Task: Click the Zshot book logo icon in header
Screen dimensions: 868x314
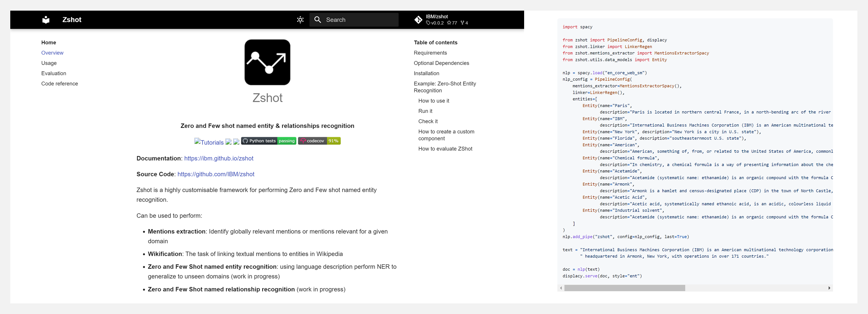Action: point(46,20)
